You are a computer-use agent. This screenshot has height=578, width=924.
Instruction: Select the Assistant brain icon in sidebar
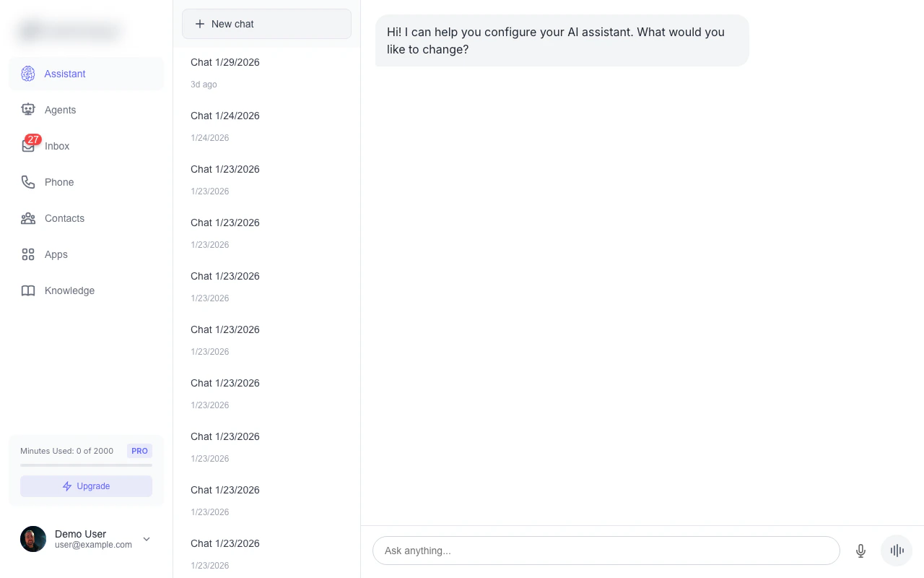pos(27,74)
